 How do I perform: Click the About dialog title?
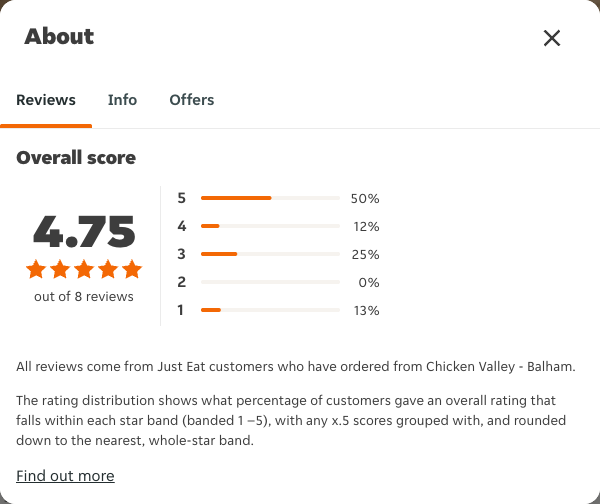pyautogui.click(x=59, y=37)
